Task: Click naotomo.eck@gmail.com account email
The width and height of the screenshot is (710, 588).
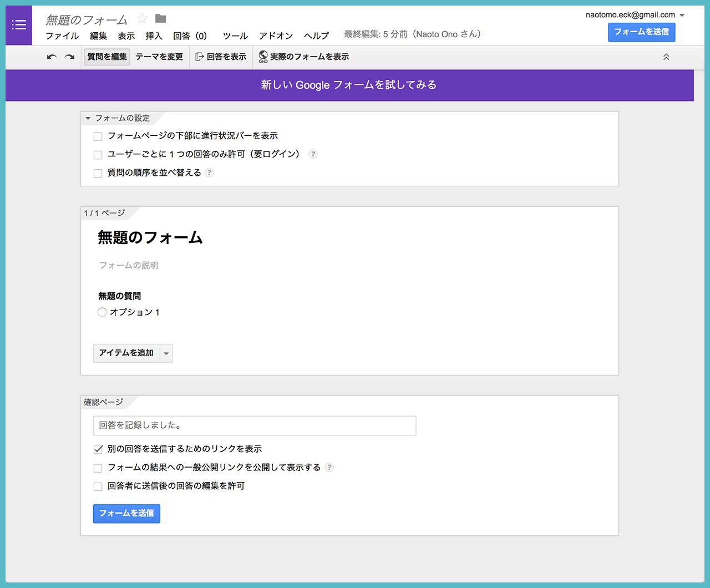Action: (x=630, y=15)
